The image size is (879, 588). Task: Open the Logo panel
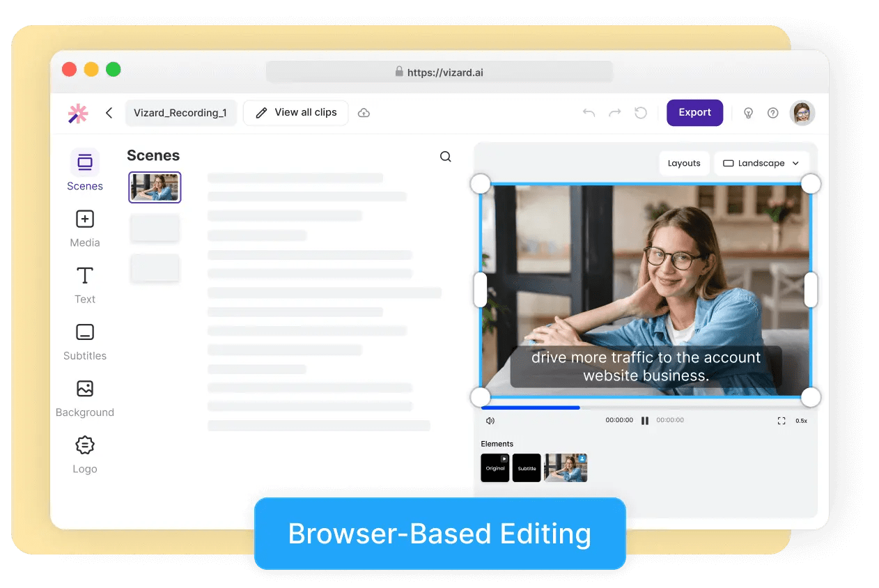click(84, 452)
